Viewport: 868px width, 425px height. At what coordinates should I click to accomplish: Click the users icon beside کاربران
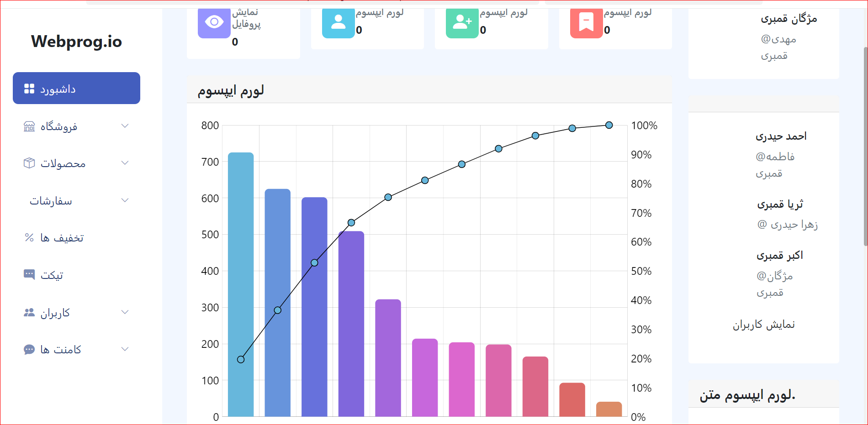click(29, 312)
